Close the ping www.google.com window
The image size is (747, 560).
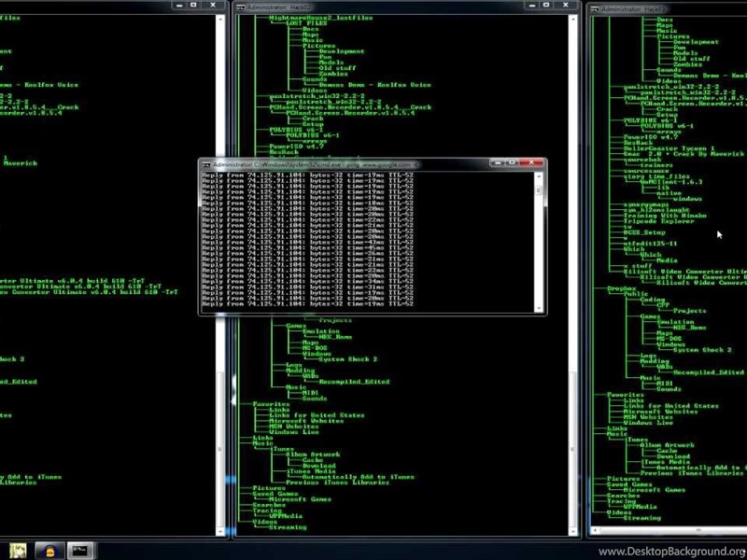(x=531, y=162)
